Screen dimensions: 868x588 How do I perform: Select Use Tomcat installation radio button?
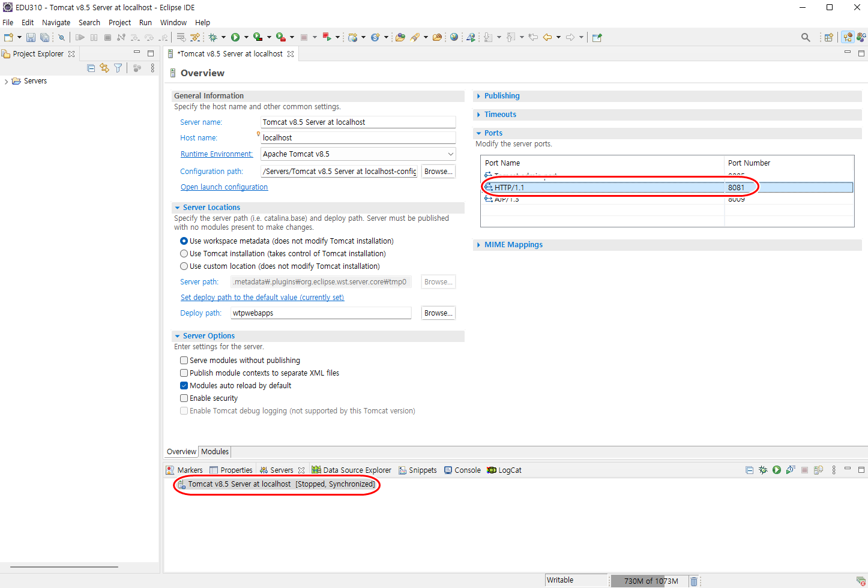click(x=184, y=254)
